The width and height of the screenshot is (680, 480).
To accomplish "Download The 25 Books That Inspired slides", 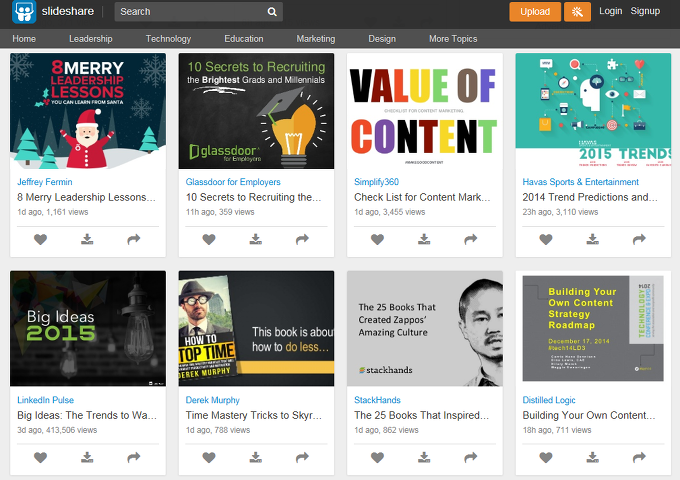I will tap(424, 457).
